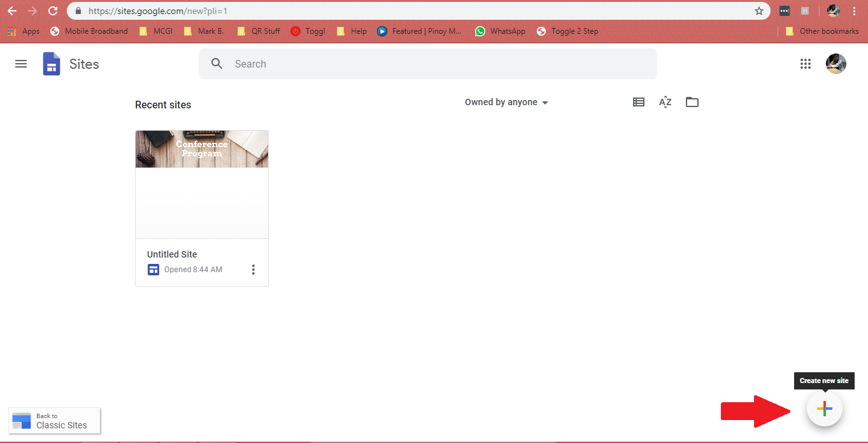
Task: Open the Featured Pinoy M... bookmark
Action: click(x=419, y=31)
